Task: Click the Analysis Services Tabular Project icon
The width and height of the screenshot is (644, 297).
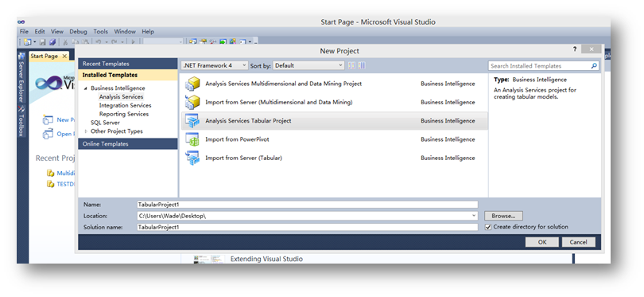Action: coord(192,120)
